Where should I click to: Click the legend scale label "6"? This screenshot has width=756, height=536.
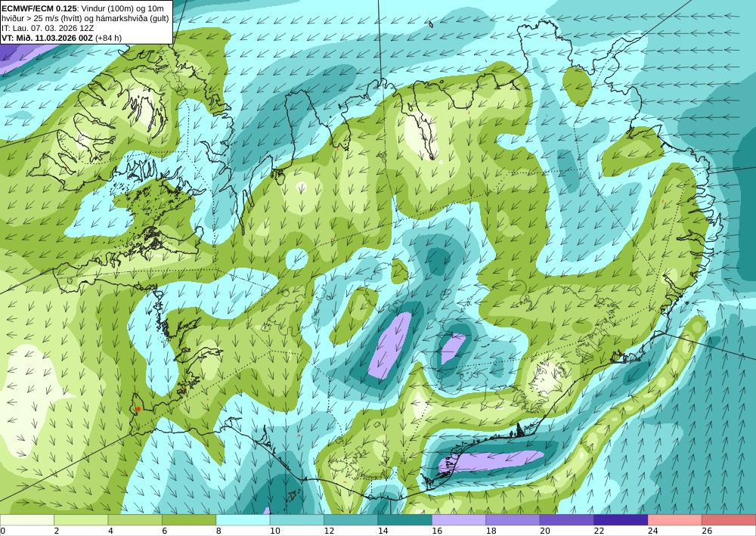tap(165, 531)
